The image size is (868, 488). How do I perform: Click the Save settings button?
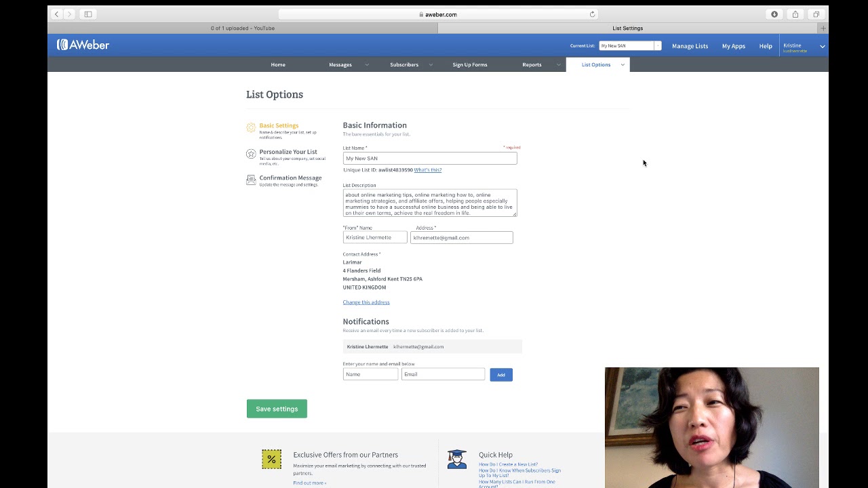[x=277, y=409]
